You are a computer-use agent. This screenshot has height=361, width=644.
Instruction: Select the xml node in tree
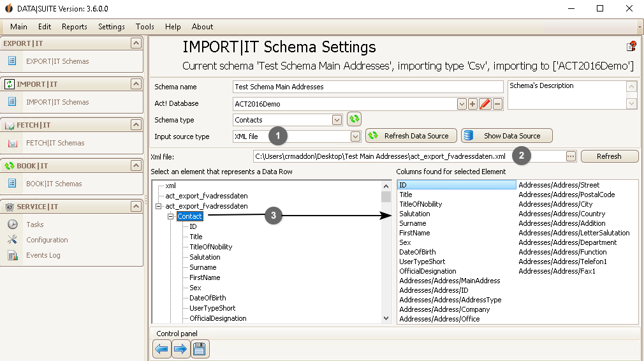coord(170,186)
